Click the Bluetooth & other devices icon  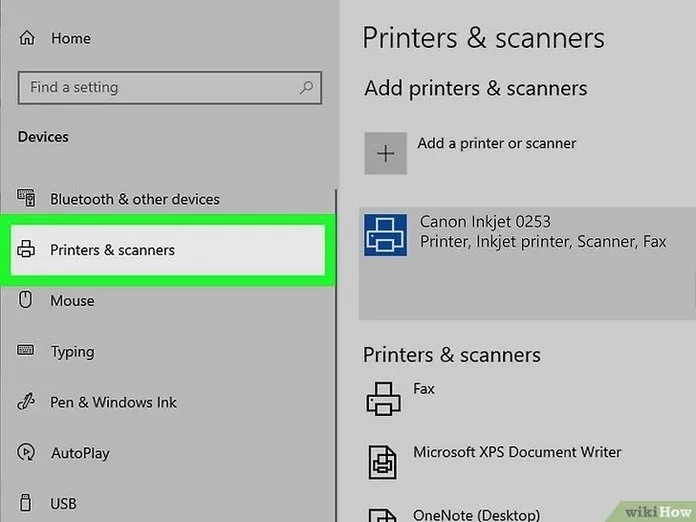[x=27, y=199]
